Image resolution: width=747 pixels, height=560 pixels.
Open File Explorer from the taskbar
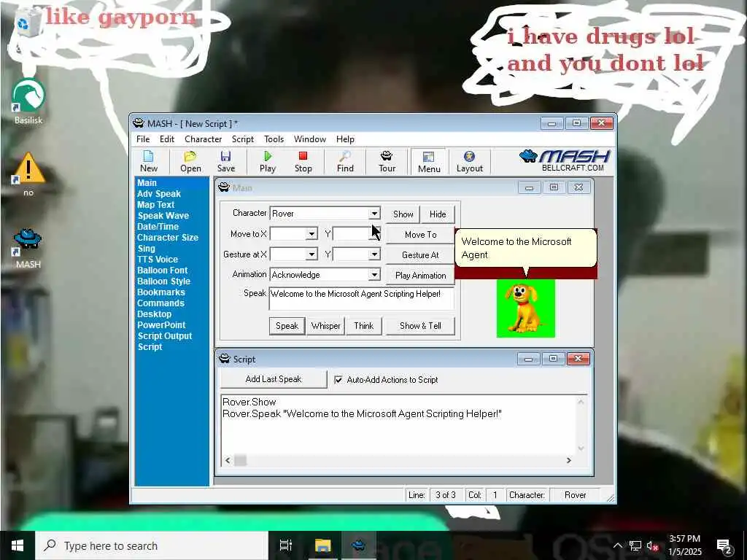pyautogui.click(x=322, y=545)
